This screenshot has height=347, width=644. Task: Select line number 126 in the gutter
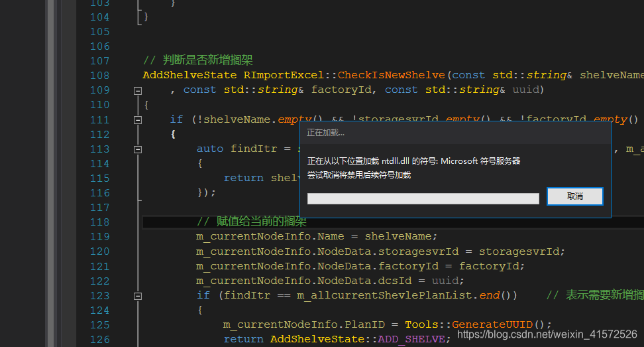tap(100, 340)
